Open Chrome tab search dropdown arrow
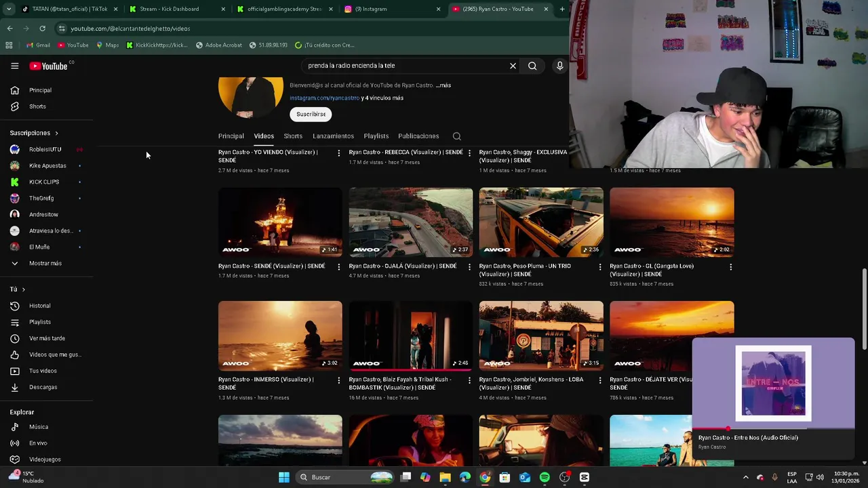Image resolution: width=868 pixels, height=488 pixels. 9,9
